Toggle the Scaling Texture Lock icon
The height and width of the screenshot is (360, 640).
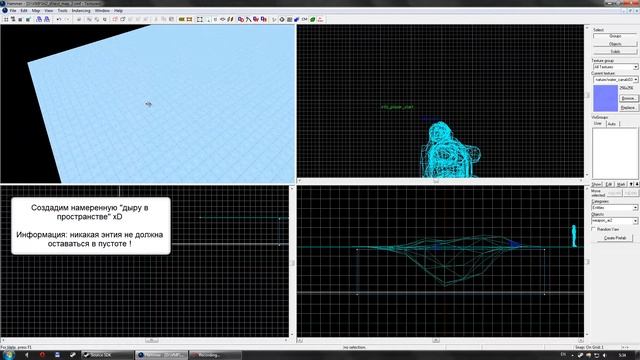[222, 19]
